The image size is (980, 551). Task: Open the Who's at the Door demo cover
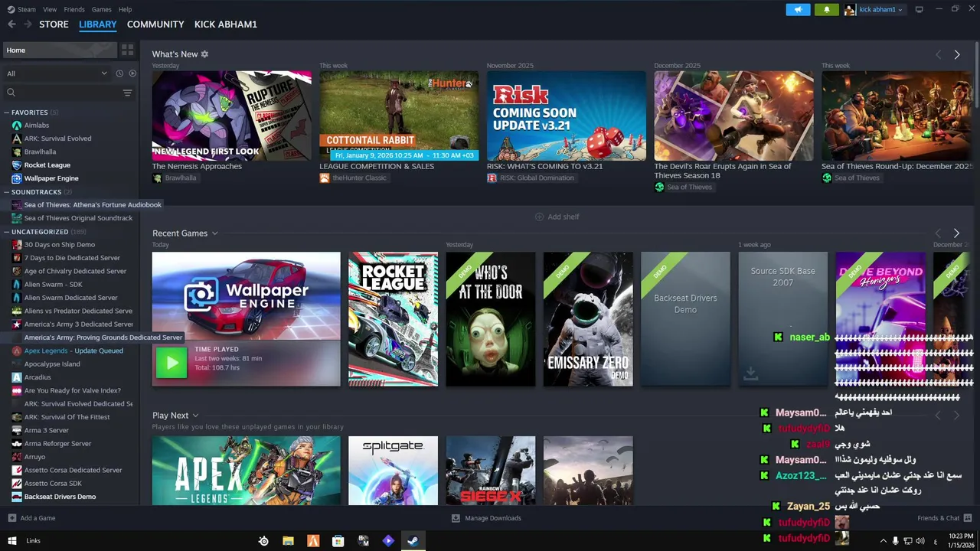click(491, 319)
